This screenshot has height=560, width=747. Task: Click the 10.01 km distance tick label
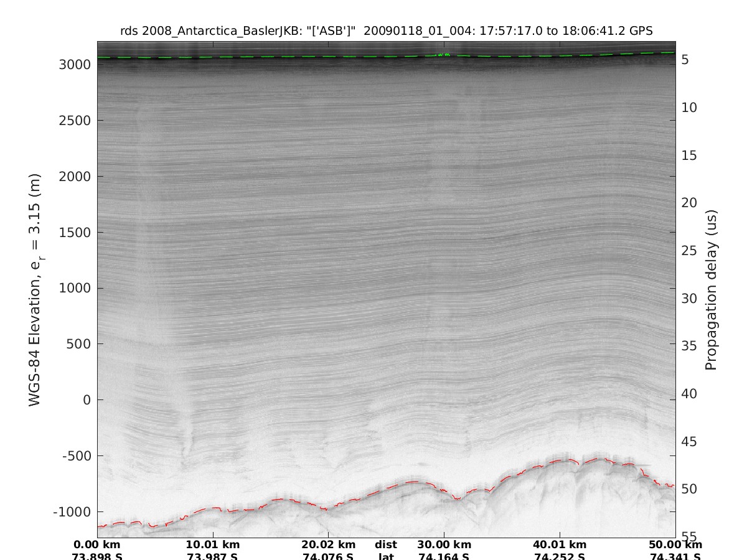[214, 545]
